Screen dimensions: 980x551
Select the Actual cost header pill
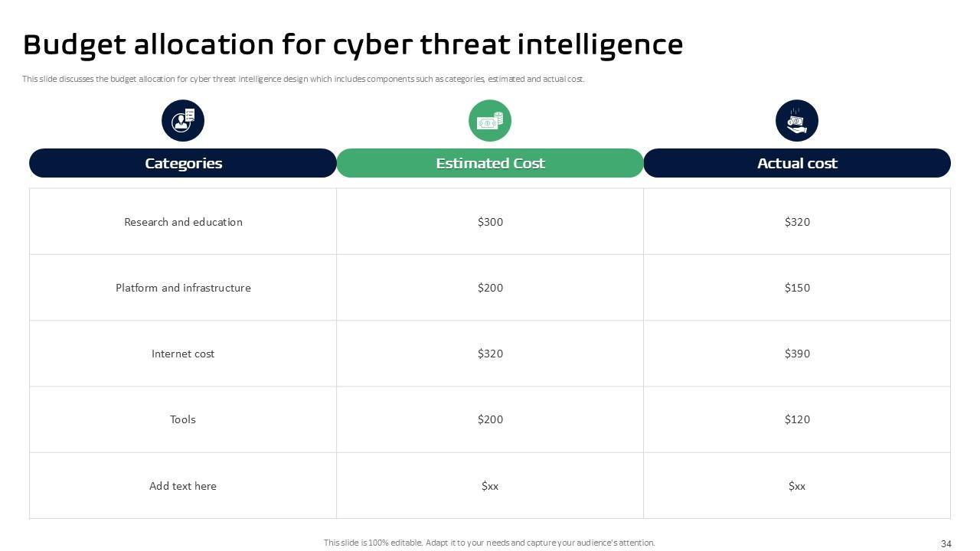[x=797, y=163]
